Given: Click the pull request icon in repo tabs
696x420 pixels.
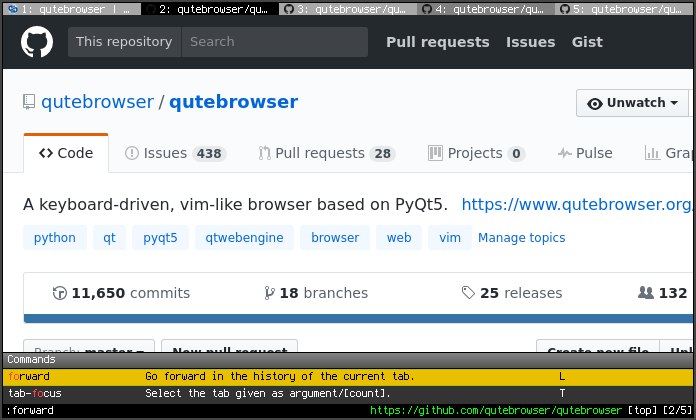Looking at the screenshot, I should [x=265, y=153].
